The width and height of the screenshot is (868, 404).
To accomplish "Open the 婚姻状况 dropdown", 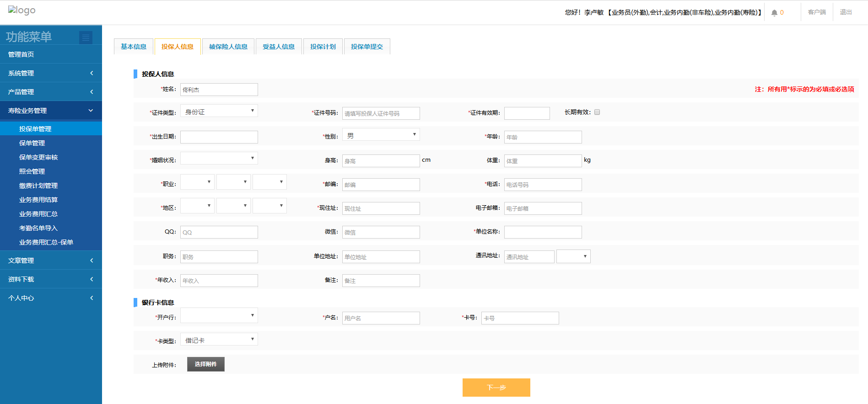I will pyautogui.click(x=219, y=159).
